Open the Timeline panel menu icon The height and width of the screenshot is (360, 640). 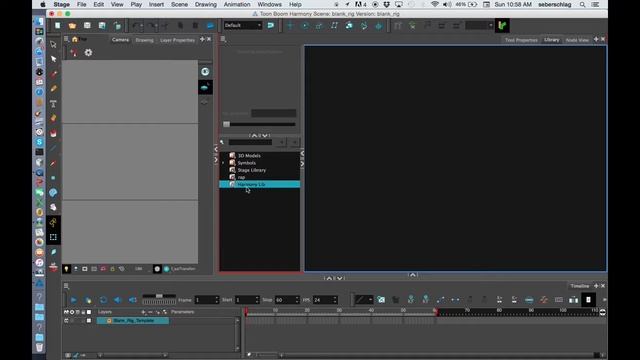(66, 286)
